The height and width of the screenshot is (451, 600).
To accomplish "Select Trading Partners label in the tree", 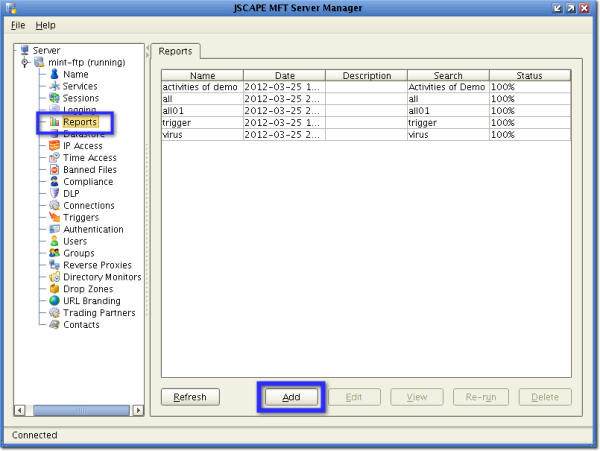I will 99,313.
